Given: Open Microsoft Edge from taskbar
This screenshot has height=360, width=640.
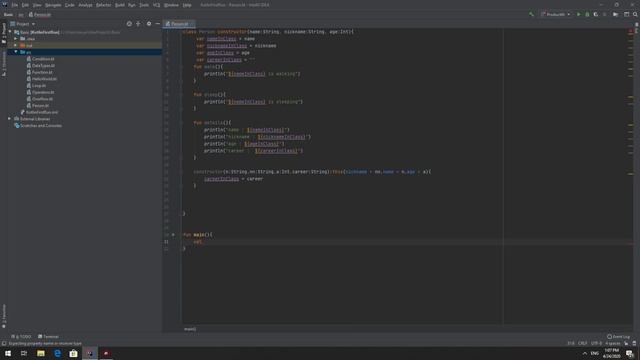Looking at the screenshot, I should 57,353.
